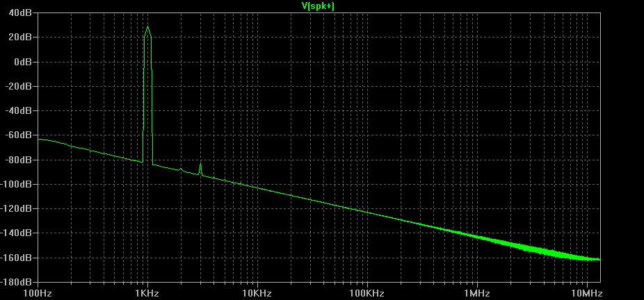Viewport: 644px width, 300px height.
Task: Click the 10KHz frequency label
Action: [x=257, y=294]
